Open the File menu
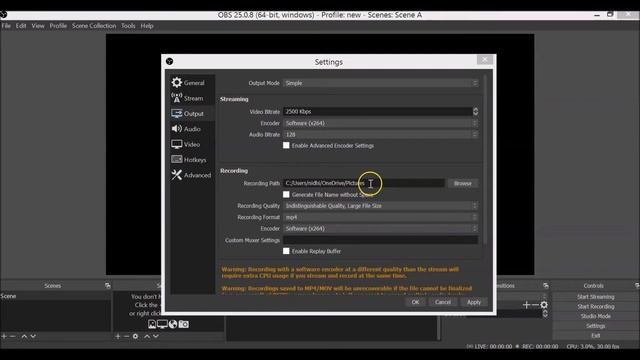Viewport: 640px width, 360px height. coord(6,26)
